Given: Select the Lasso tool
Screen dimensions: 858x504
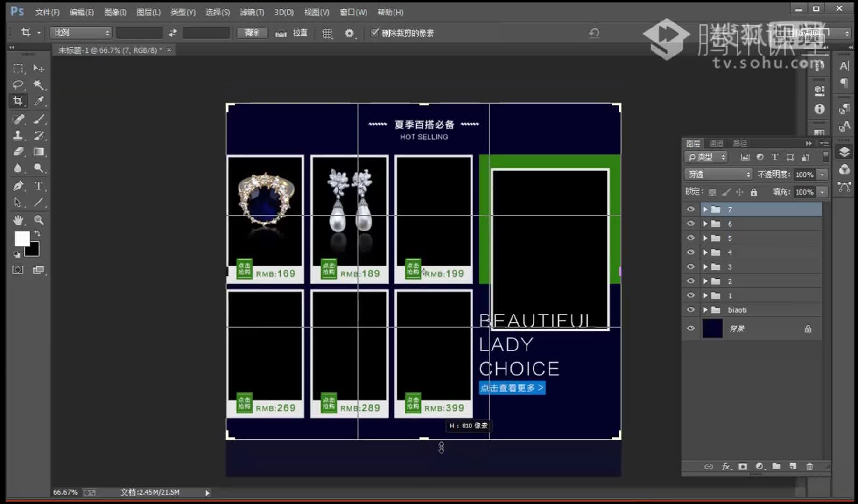Looking at the screenshot, I should pyautogui.click(x=18, y=84).
